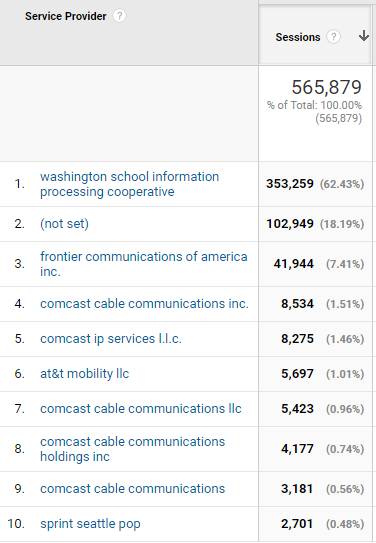
Task: Open Sessions help question mark icon
Action: coord(333,37)
